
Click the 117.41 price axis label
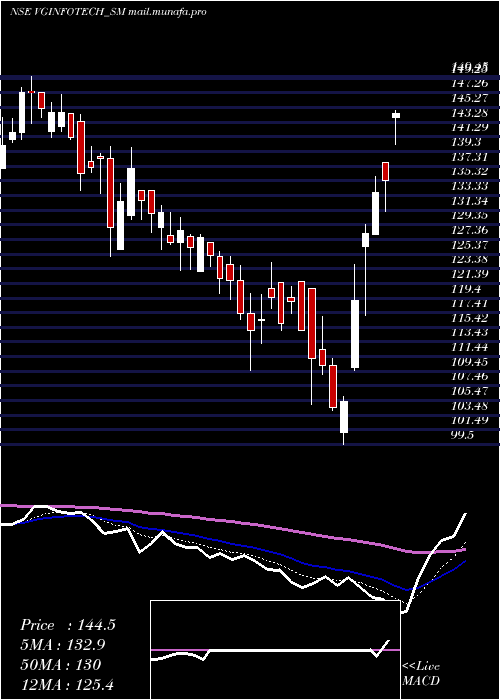coord(470,304)
